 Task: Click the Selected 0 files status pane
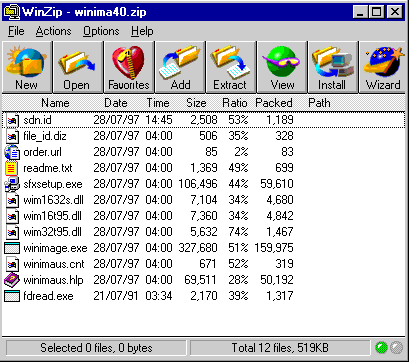(x=96, y=348)
